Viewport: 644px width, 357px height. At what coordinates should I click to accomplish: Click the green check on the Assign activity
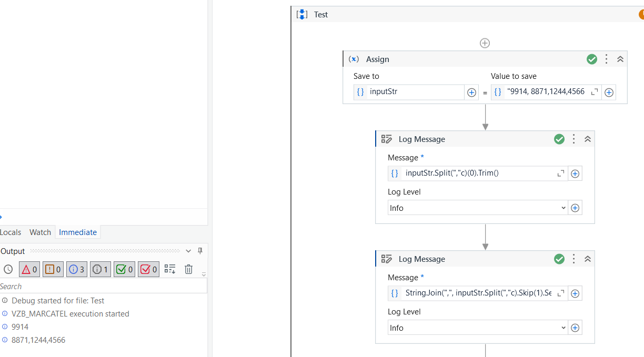592,59
